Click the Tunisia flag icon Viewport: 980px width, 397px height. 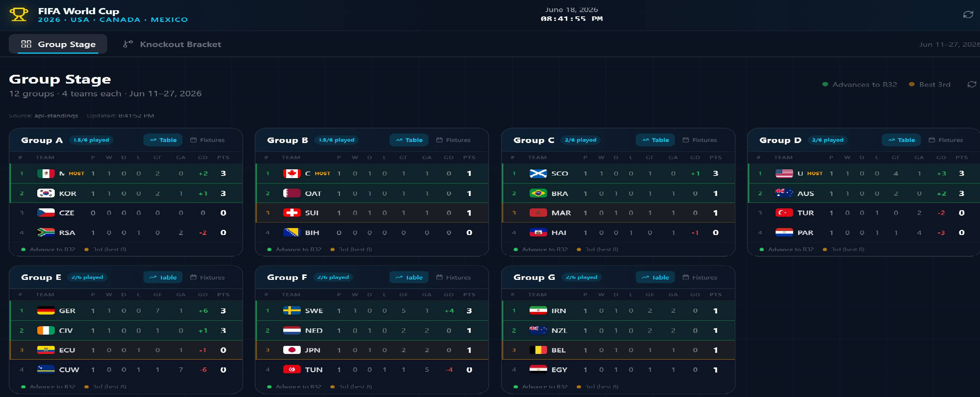click(x=292, y=370)
